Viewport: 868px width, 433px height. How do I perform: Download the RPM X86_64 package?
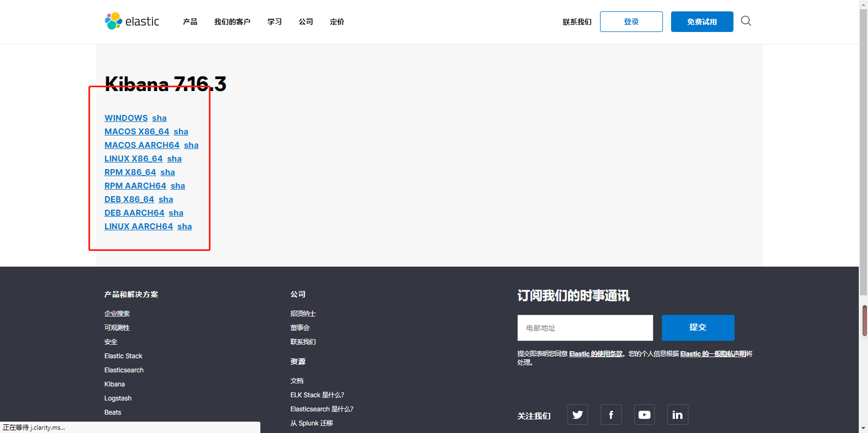(130, 172)
